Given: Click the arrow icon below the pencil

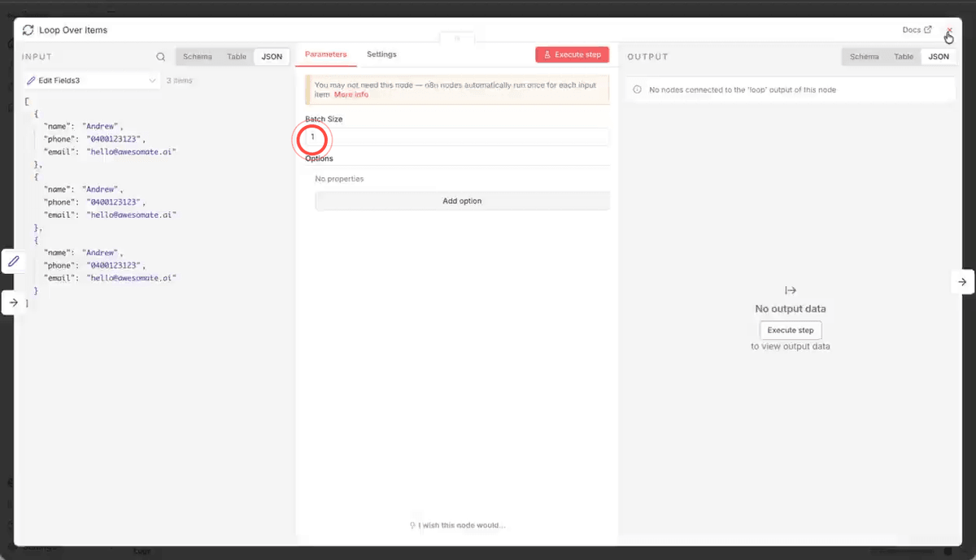Looking at the screenshot, I should pyautogui.click(x=13, y=302).
